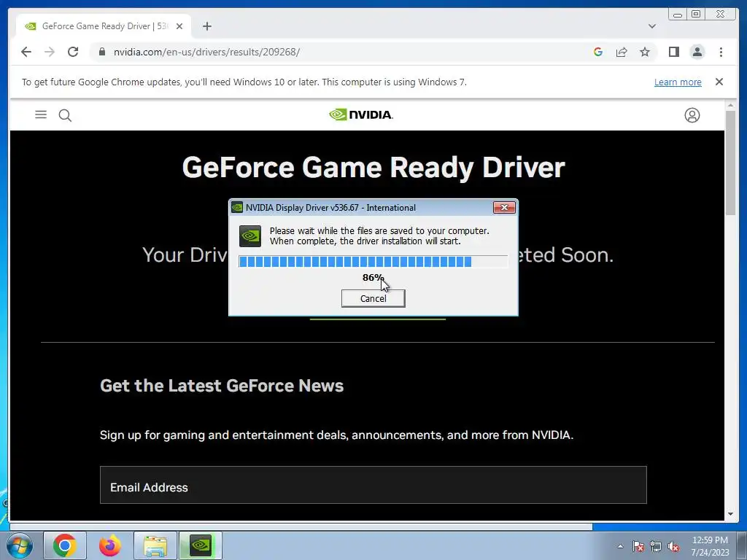Screen dimensions: 747x560
Task: Open the network tray icon
Action: [656, 547]
